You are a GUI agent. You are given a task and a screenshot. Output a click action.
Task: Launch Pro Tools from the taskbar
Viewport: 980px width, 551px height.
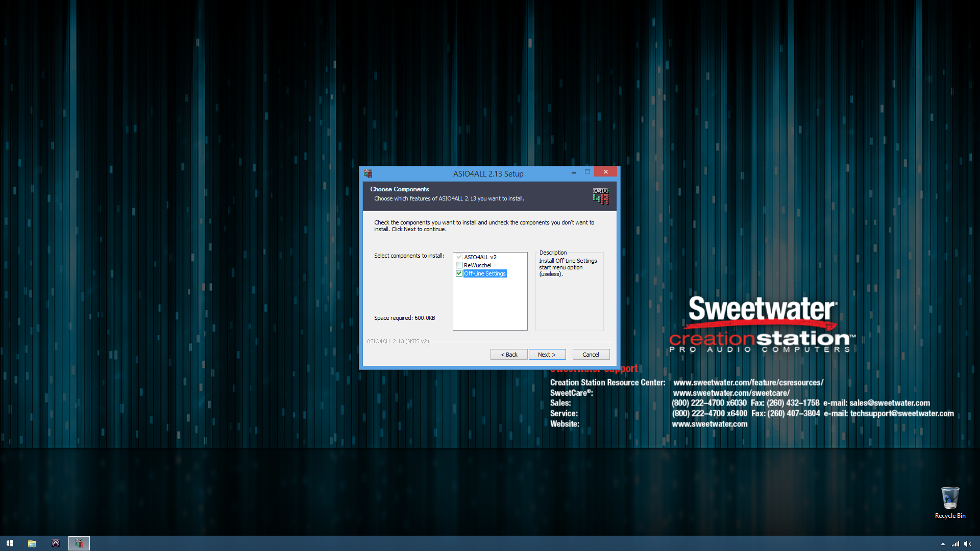pyautogui.click(x=56, y=543)
